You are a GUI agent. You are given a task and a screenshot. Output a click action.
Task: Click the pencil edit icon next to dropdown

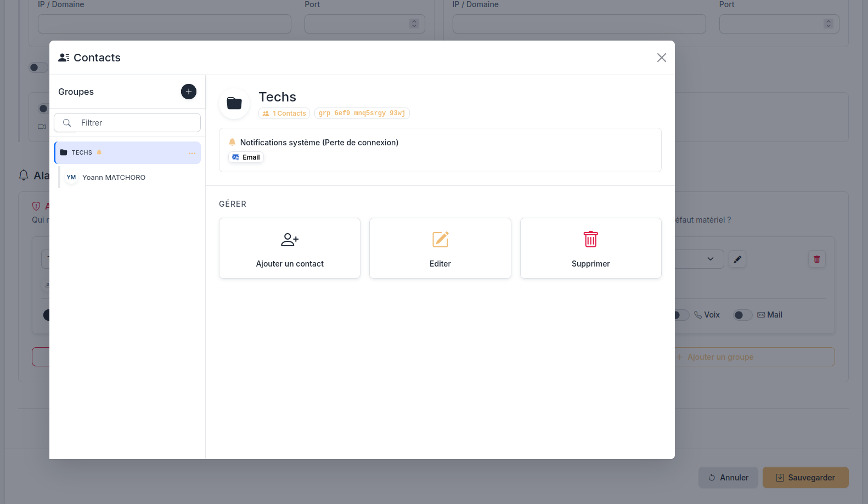(x=737, y=259)
